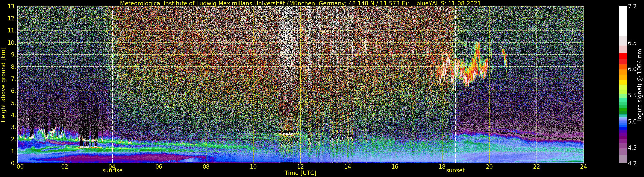
Task: Click the 8. height axis tick label
Action: [14, 67]
